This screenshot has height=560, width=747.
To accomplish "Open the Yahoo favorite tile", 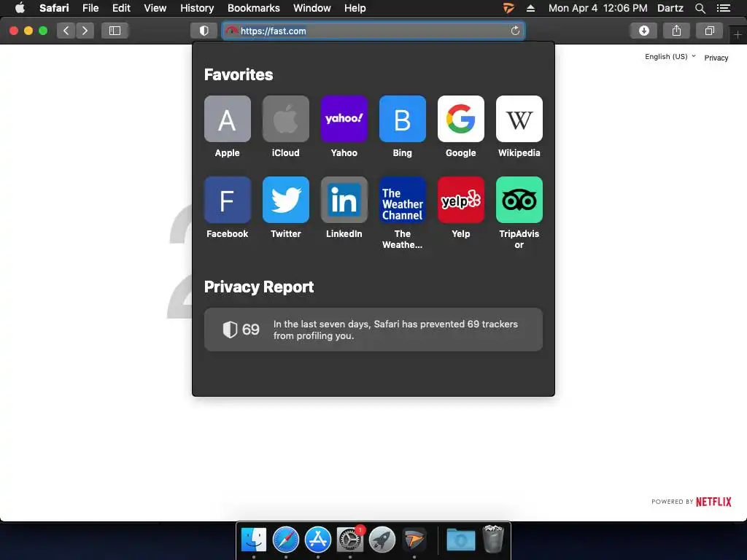I will point(344,119).
